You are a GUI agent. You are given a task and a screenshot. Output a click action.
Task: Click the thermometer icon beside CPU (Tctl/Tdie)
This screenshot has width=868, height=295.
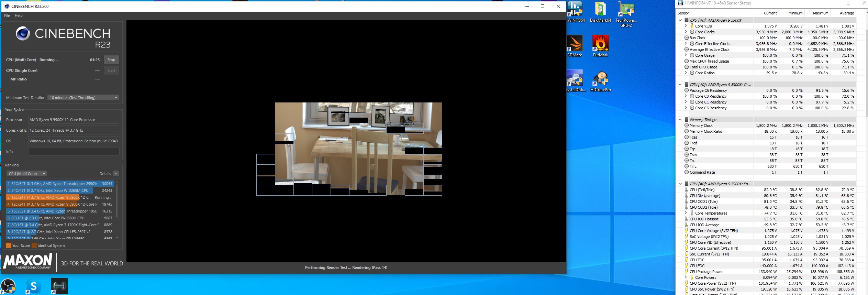click(686, 190)
